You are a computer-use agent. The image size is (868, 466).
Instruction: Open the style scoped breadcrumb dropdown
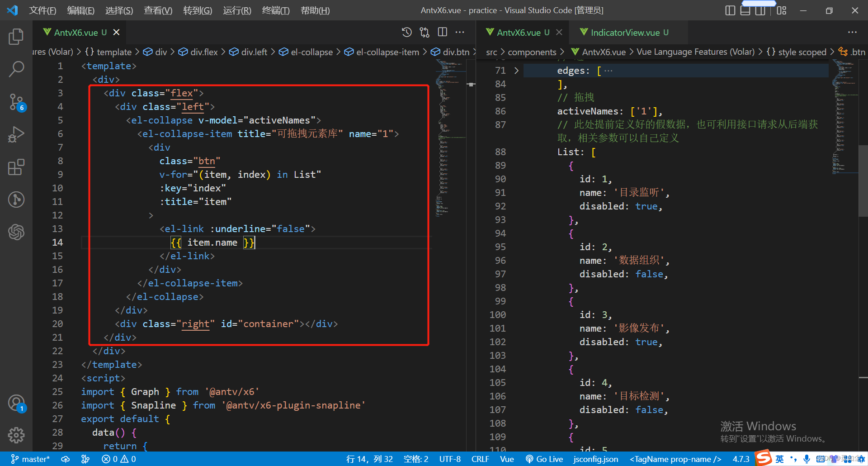tap(797, 52)
